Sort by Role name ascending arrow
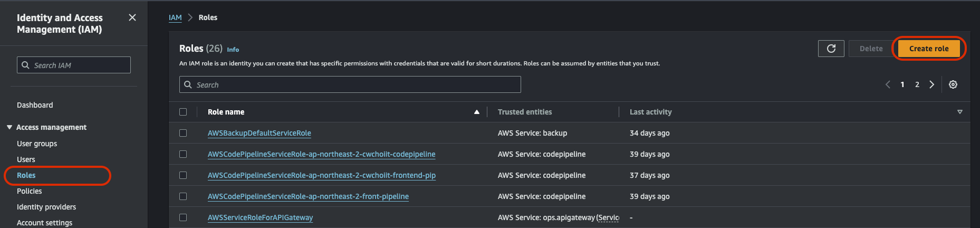 coord(477,112)
